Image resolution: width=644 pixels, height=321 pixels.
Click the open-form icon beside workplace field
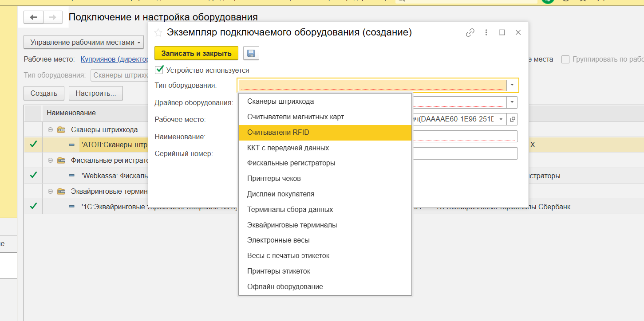(513, 119)
